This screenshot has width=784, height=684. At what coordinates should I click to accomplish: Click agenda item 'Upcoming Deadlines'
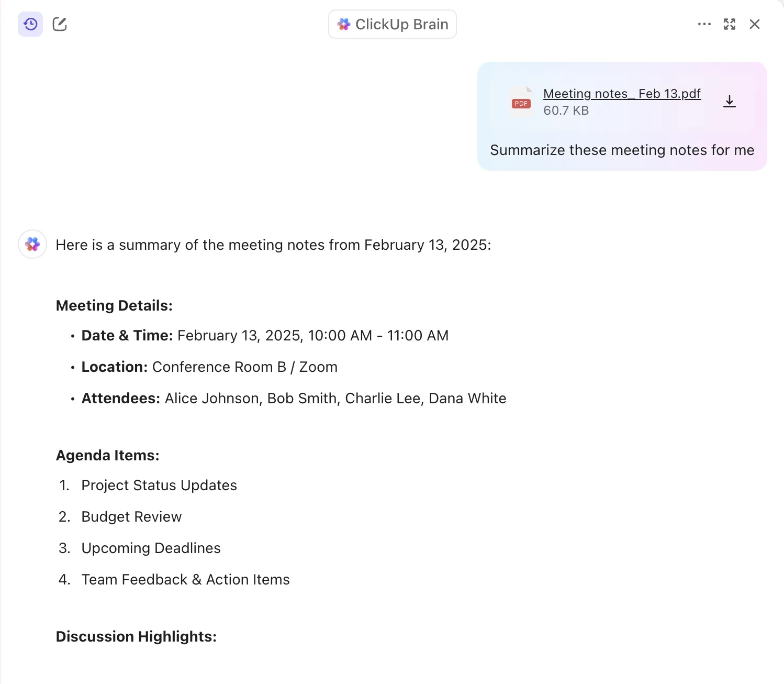click(x=151, y=548)
